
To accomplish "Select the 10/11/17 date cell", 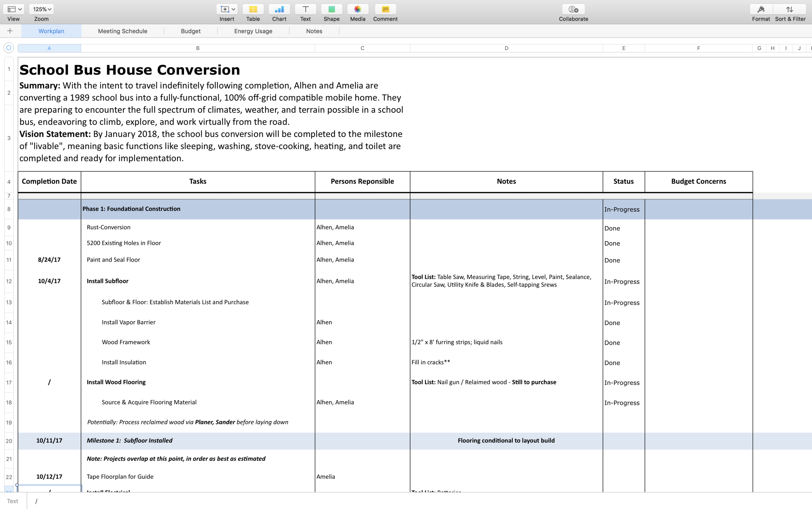I will pos(49,441).
